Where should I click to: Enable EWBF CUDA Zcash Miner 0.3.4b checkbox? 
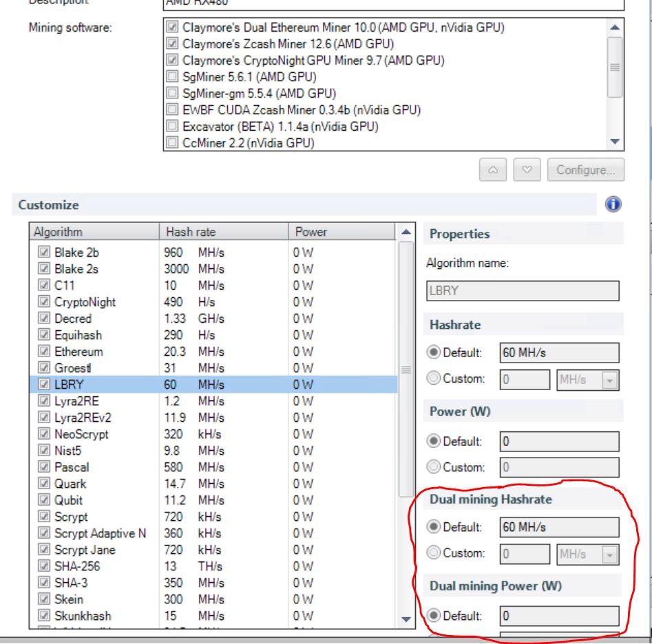[171, 109]
